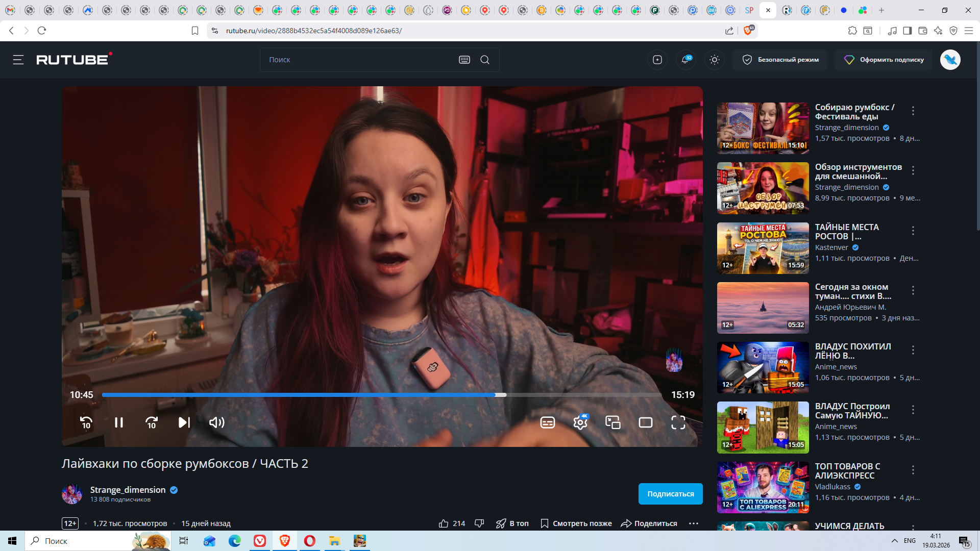This screenshot has width=980, height=551.
Task: Click Поделиться to share video
Action: (649, 523)
